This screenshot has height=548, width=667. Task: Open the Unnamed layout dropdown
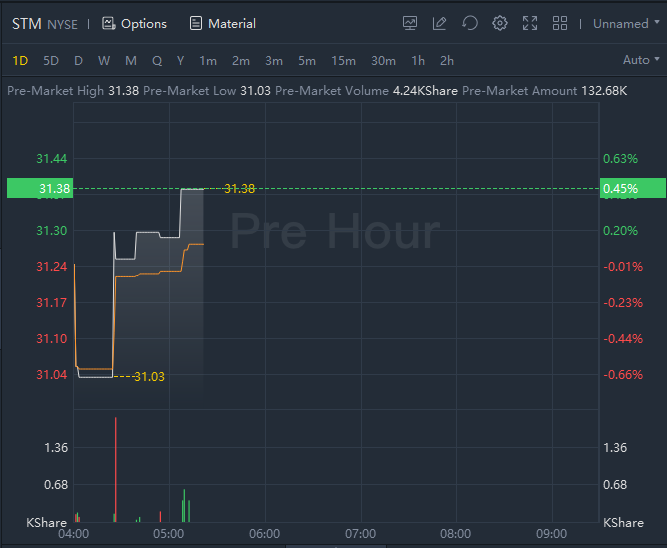coord(626,23)
